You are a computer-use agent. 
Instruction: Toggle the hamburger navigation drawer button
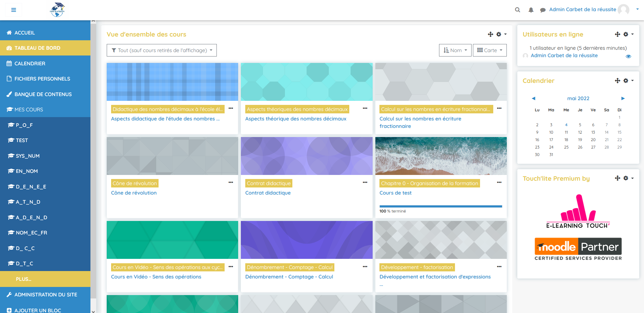click(x=14, y=10)
